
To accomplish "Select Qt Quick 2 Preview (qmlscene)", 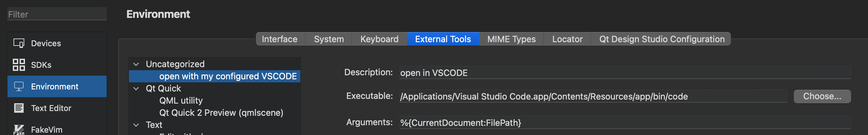I will pyautogui.click(x=221, y=113).
